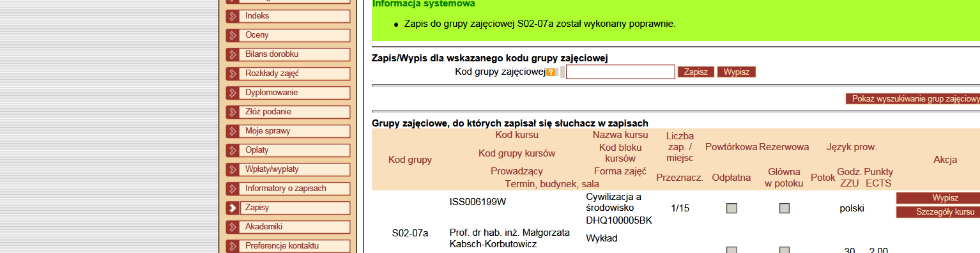Click the Punkty ECTS column header
The width and height of the screenshot is (980, 253).
(x=878, y=178)
